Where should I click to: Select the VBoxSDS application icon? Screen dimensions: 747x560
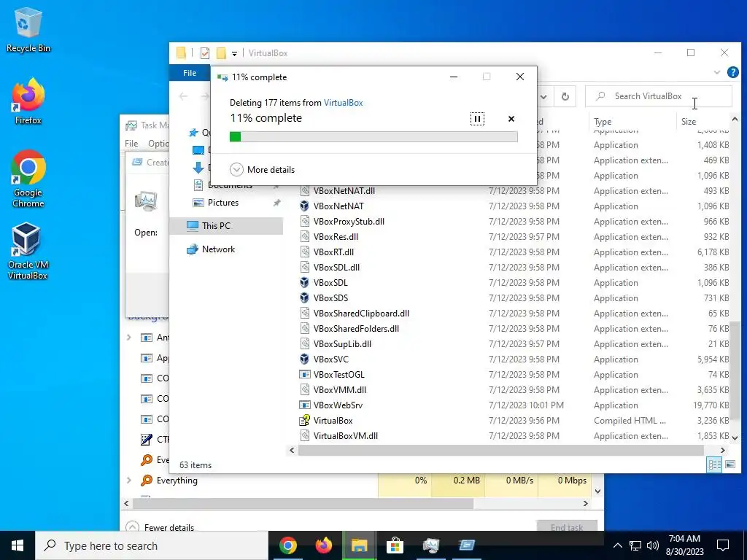(304, 298)
